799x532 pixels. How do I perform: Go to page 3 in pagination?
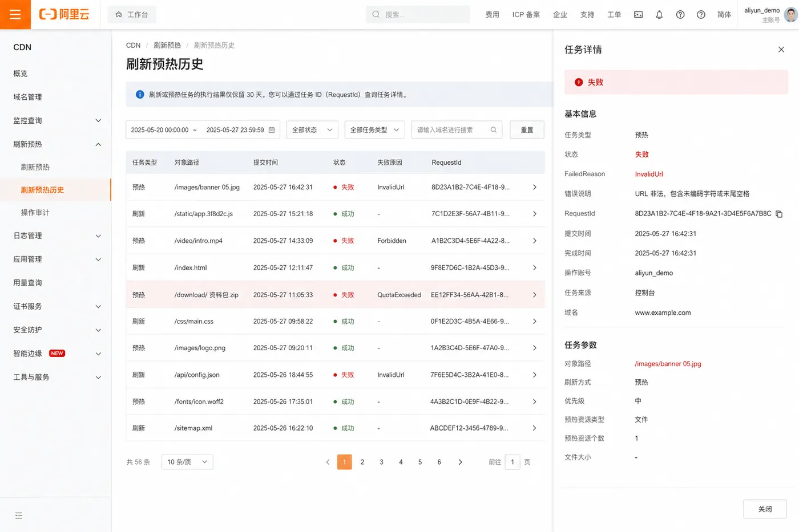pos(382,462)
